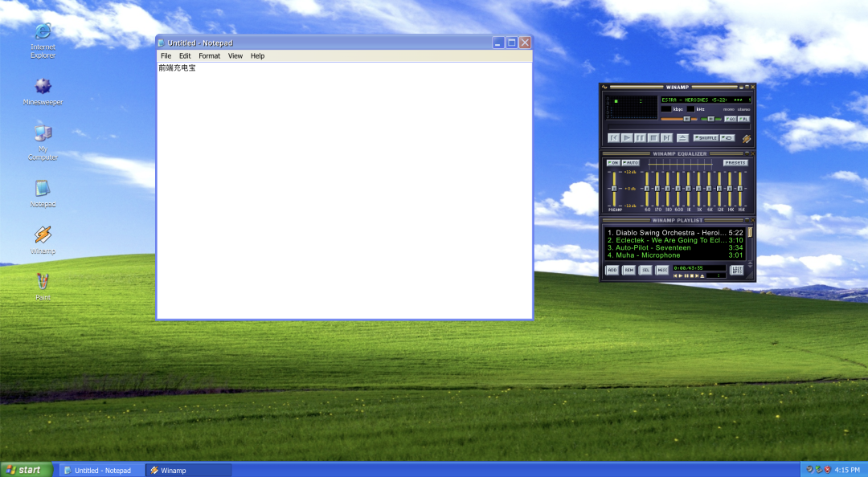Click the Winamp seek position bar
Viewport: 868px width, 477px height.
coord(678,127)
